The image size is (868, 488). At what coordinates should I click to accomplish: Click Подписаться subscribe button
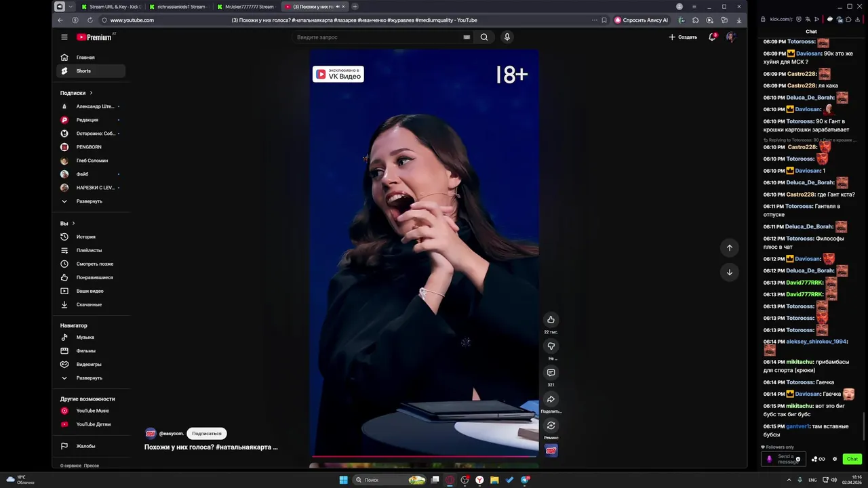pos(207,433)
